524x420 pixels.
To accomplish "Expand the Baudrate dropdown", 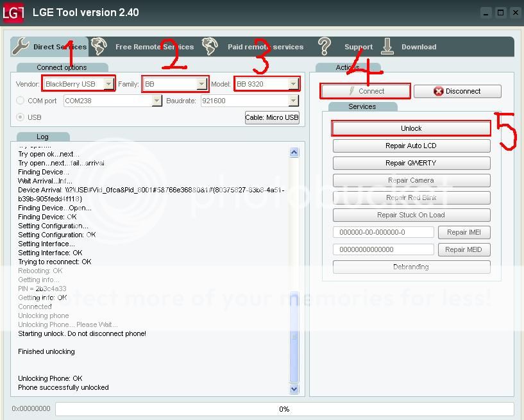I will [x=293, y=101].
